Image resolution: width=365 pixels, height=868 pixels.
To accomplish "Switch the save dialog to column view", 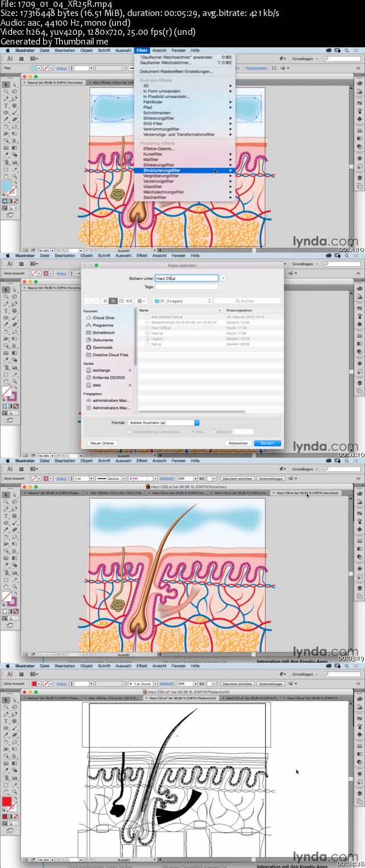I will [x=121, y=300].
